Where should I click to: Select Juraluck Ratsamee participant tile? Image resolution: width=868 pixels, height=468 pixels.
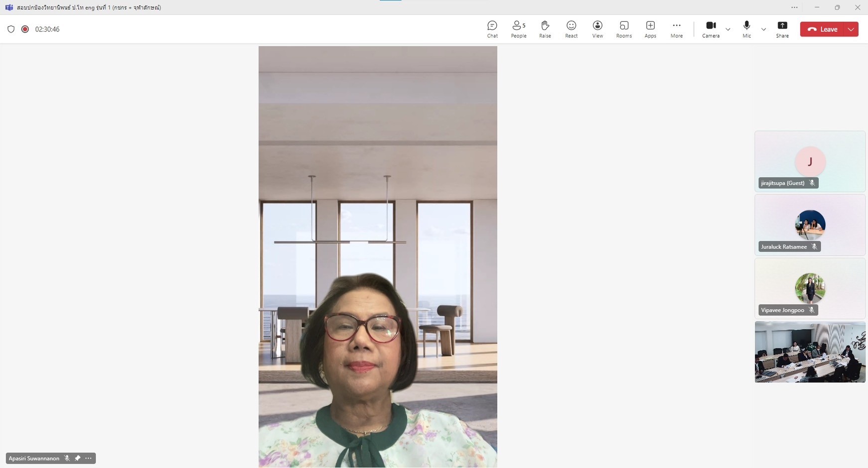click(x=810, y=225)
